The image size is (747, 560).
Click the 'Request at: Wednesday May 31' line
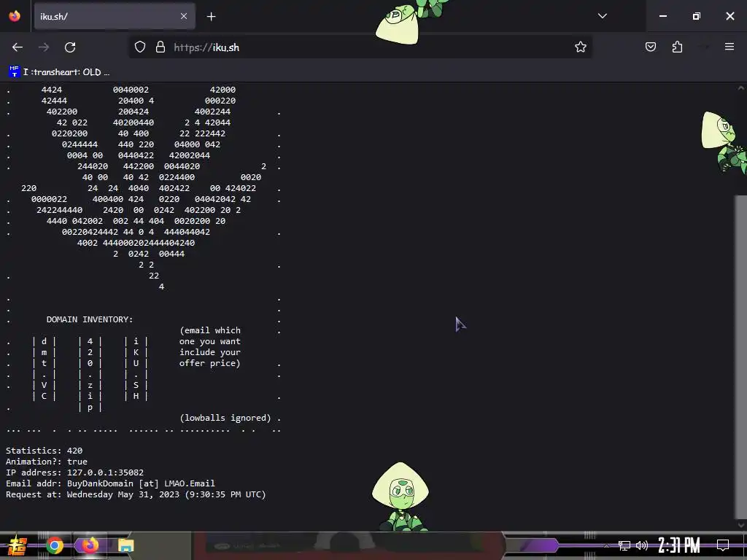pyautogui.click(x=136, y=494)
